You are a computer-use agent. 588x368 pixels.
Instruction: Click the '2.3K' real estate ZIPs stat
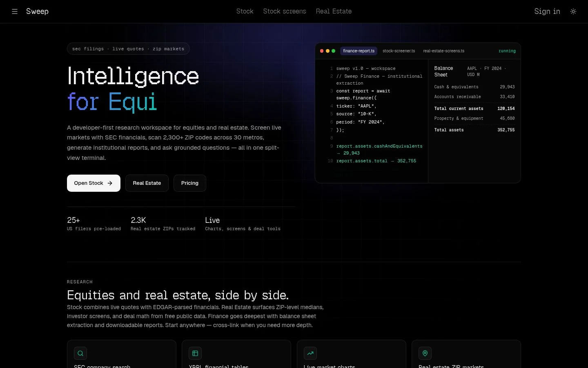163,224
